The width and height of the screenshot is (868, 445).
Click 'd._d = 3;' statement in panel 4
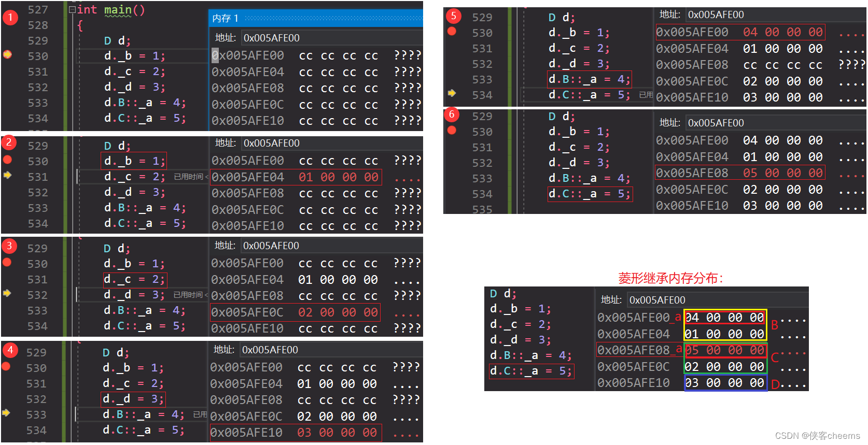[x=133, y=399]
